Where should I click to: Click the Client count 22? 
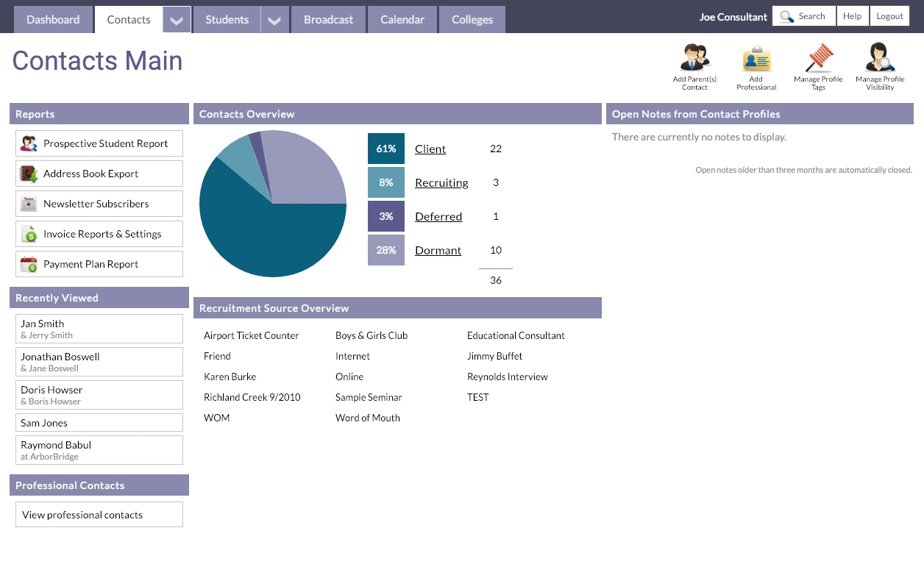[496, 149]
